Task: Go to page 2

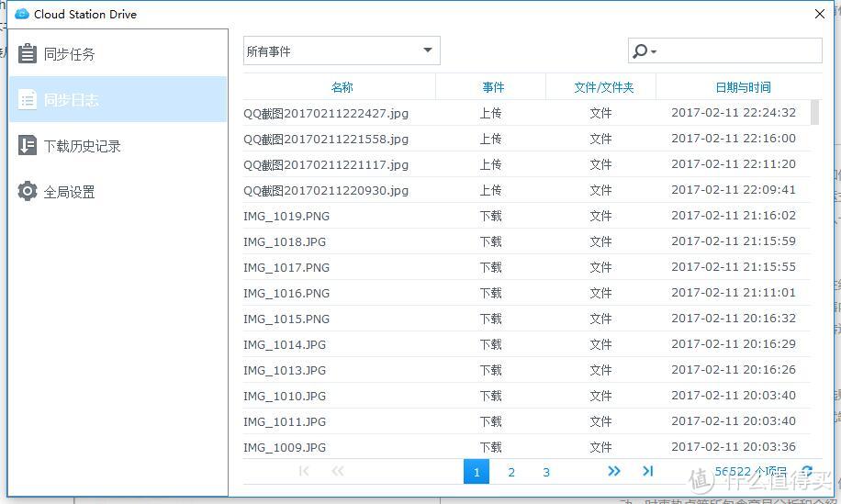Action: tap(511, 472)
